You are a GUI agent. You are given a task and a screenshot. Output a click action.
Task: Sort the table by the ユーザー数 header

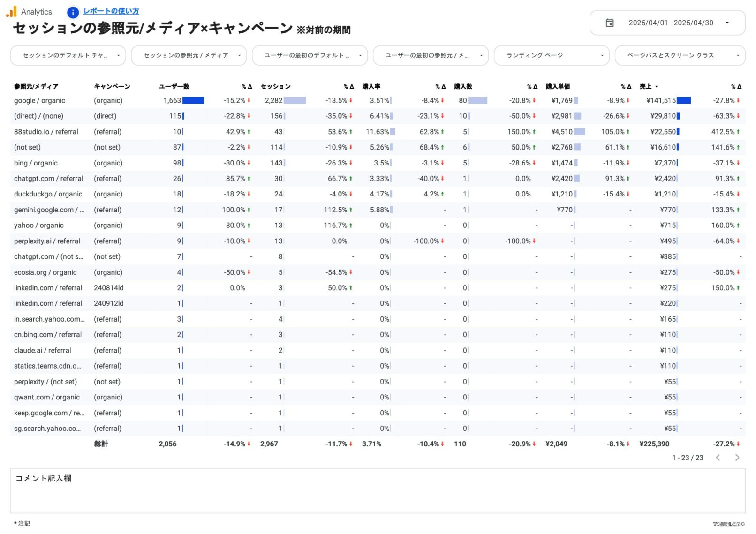[x=174, y=86]
